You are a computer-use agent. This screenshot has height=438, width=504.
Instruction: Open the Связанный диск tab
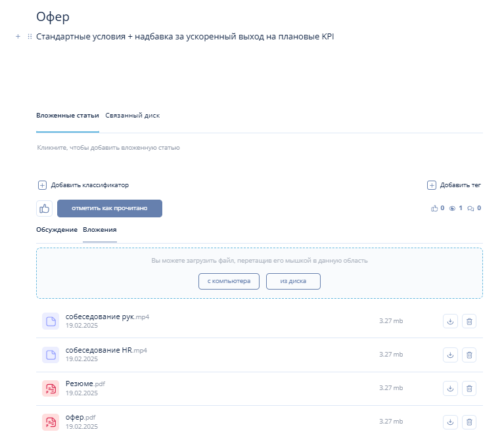pyautogui.click(x=133, y=116)
